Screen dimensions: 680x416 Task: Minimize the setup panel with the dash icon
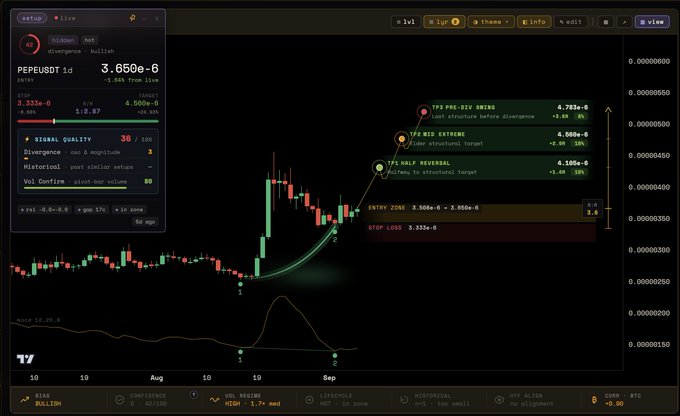point(144,18)
